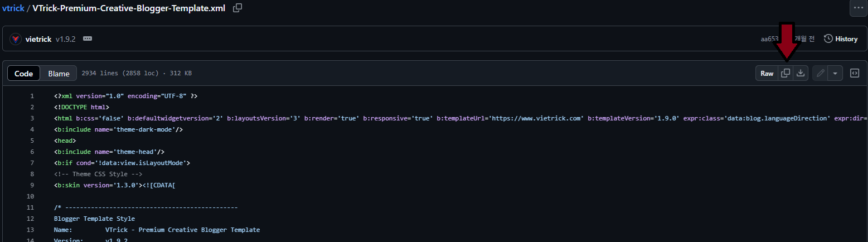Click the b:if isLayoutMode condition line
The width and height of the screenshot is (868, 242).
[122, 163]
